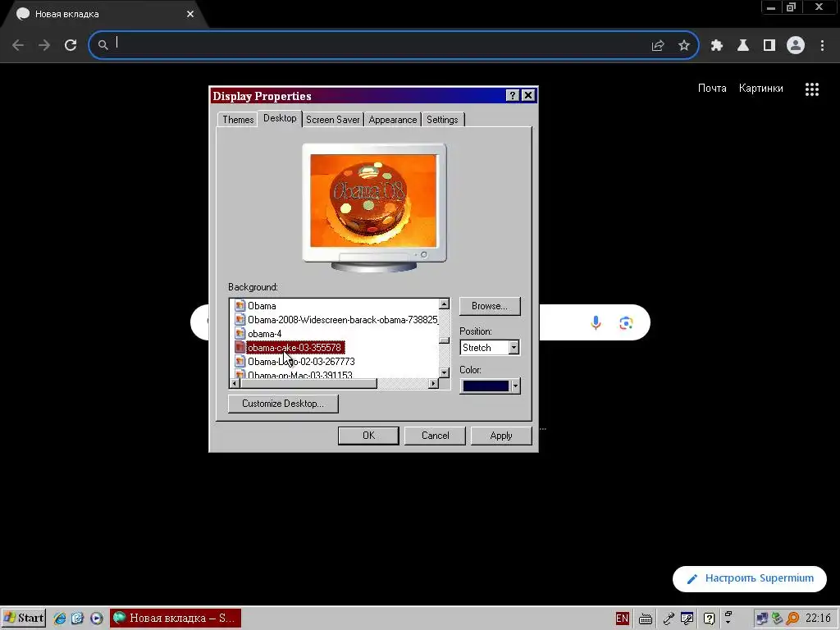This screenshot has height=630, width=840.
Task: Open the profile avatar menu
Action: 796,46
